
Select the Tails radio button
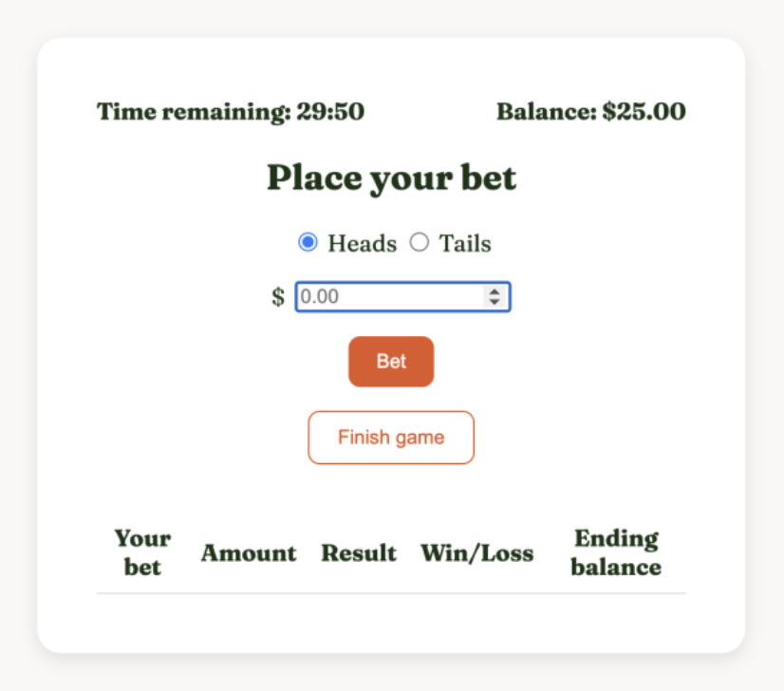(420, 243)
